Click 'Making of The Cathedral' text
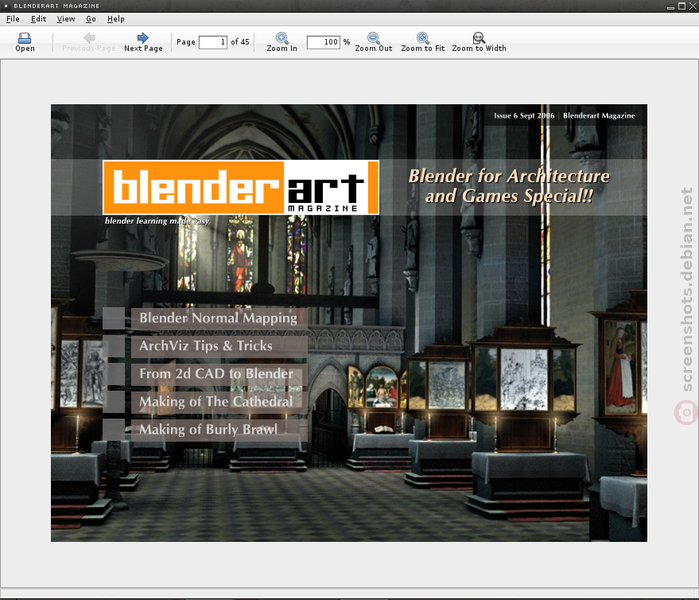Screen dimensions: 699x600 pyautogui.click(x=216, y=401)
